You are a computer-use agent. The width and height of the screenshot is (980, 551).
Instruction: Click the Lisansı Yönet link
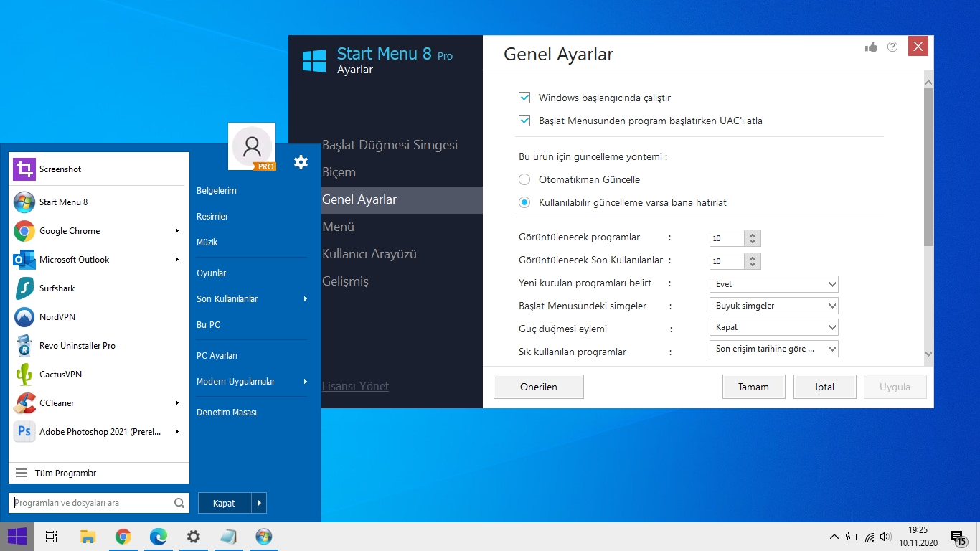(x=355, y=386)
